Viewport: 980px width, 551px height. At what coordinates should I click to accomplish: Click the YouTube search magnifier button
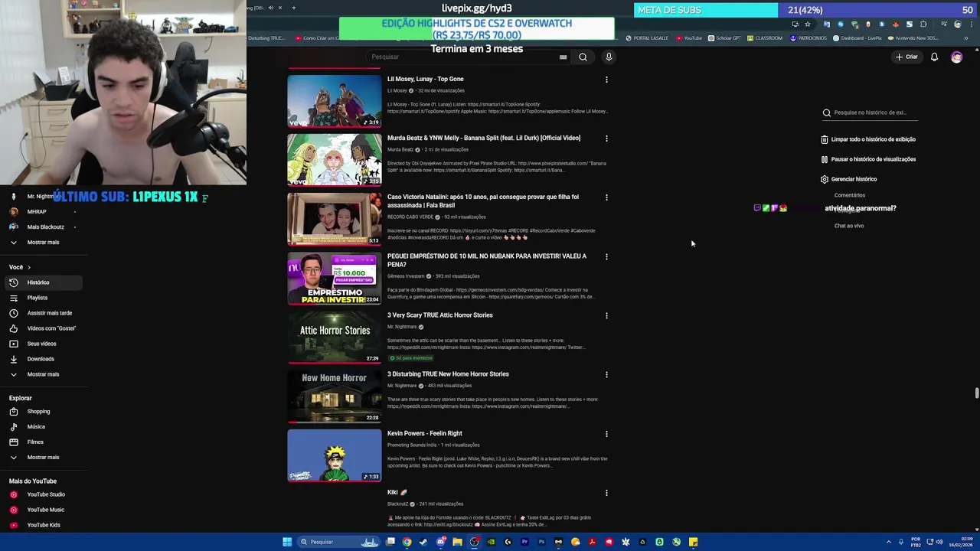pyautogui.click(x=583, y=57)
